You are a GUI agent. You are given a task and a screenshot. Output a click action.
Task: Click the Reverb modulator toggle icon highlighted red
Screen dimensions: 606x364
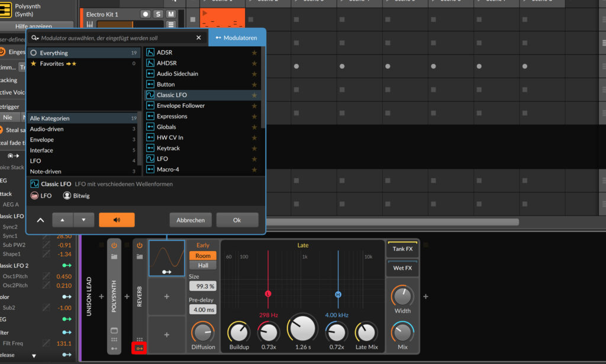pyautogui.click(x=139, y=348)
